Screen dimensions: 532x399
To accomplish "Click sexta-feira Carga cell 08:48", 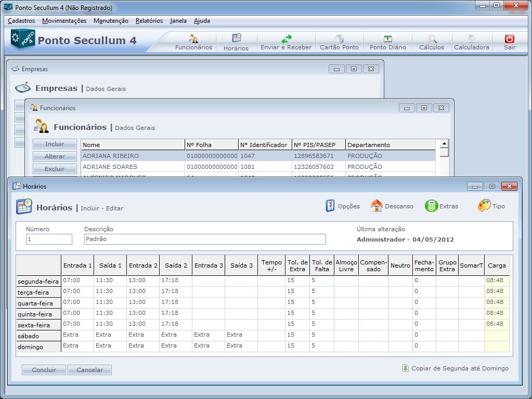I will (497, 324).
